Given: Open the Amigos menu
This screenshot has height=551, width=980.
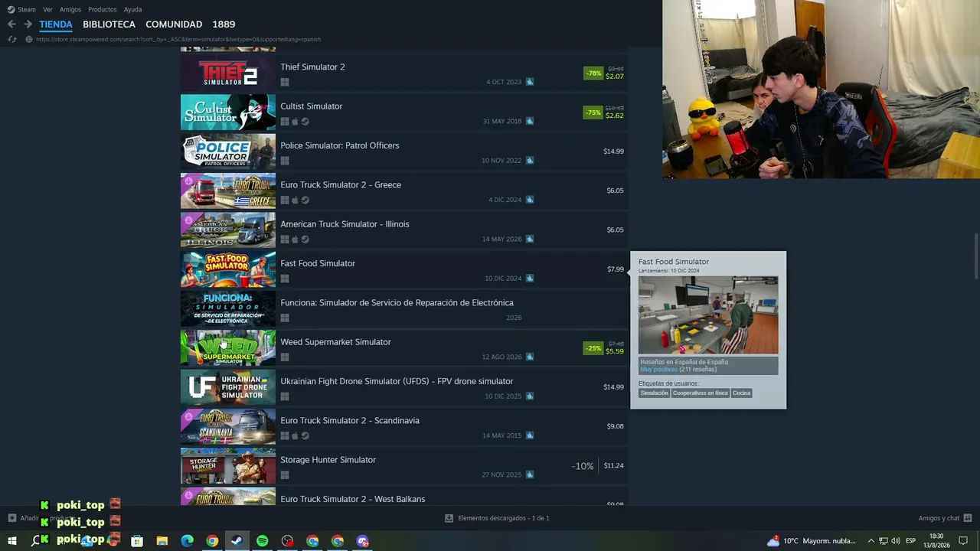Looking at the screenshot, I should tap(70, 9).
